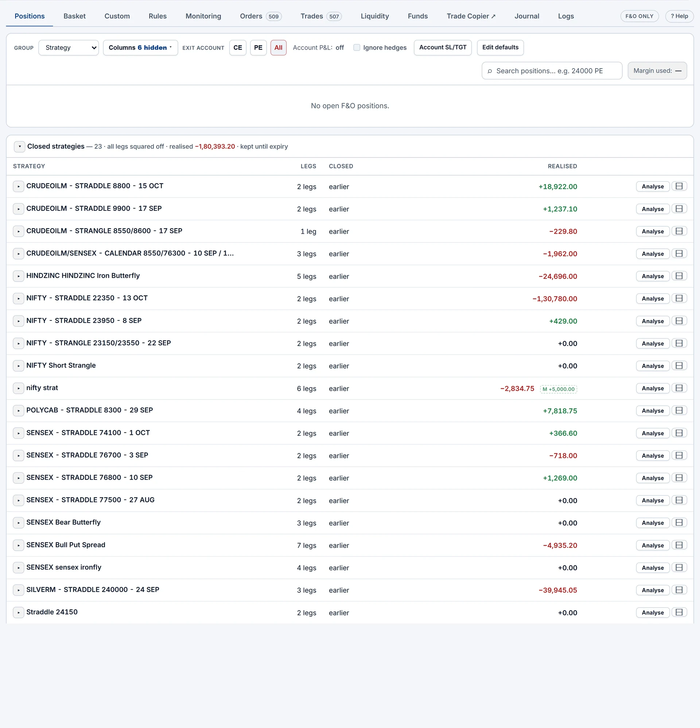The height and width of the screenshot is (728, 700).
Task: Expand CRUDEOILM STRADDLE 8800 - 15 OCT row
Action: coord(19,186)
